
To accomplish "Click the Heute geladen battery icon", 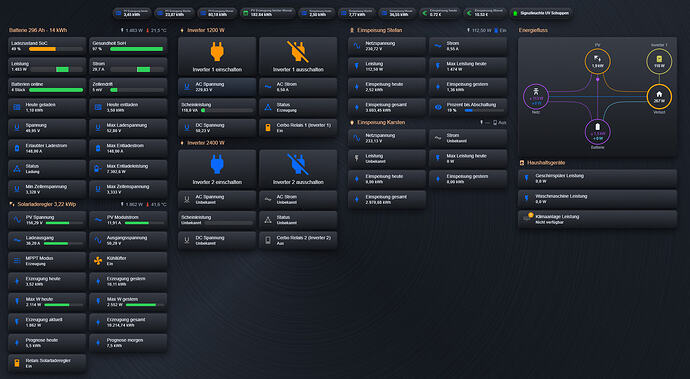I will click(x=17, y=107).
